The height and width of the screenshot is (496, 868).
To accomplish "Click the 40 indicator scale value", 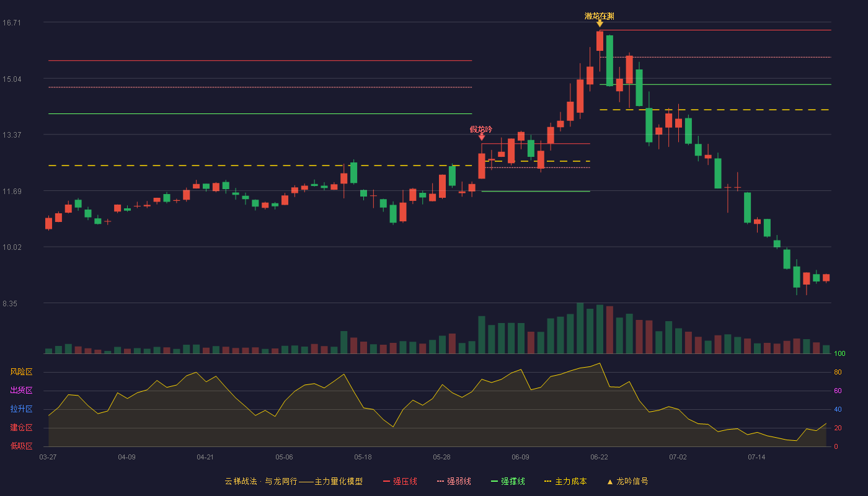I will (x=838, y=410).
